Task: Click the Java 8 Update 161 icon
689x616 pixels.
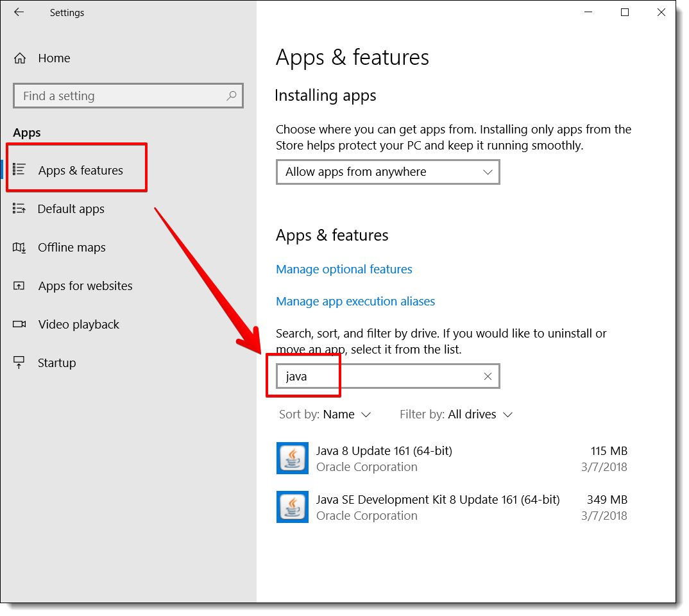Action: 292,458
